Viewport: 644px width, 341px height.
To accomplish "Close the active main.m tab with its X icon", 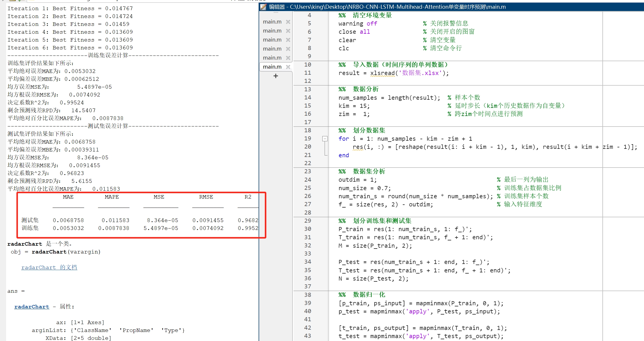I will coord(288,67).
